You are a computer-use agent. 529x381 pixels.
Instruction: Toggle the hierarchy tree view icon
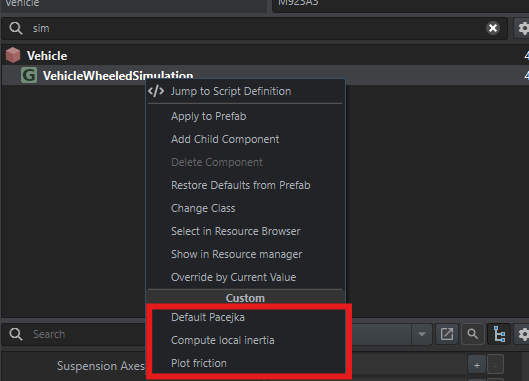point(499,334)
